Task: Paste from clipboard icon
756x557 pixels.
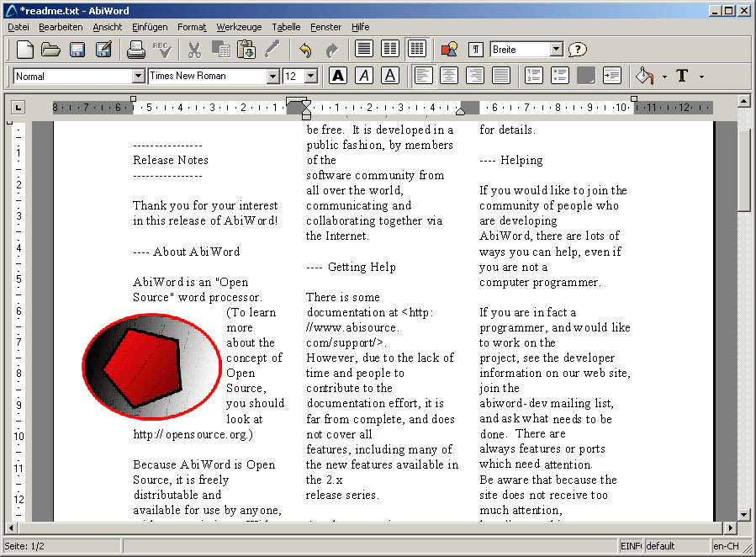Action: click(x=246, y=49)
